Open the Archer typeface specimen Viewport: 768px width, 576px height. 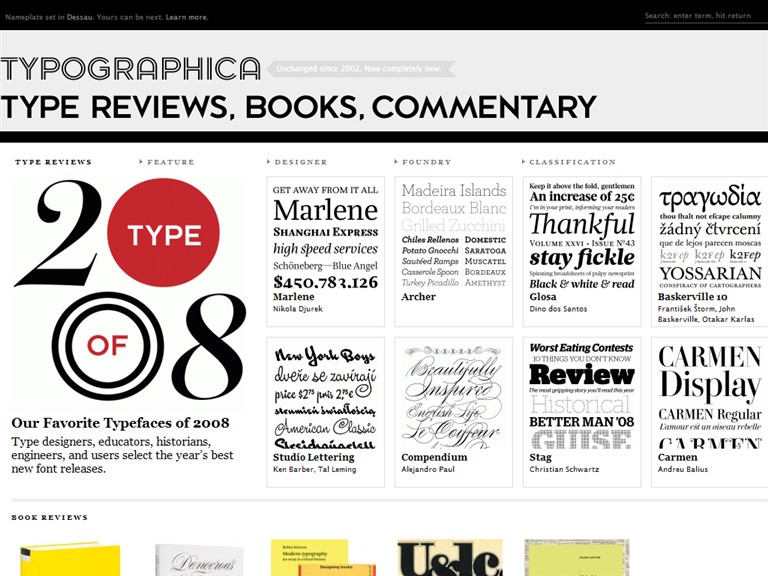(x=453, y=235)
